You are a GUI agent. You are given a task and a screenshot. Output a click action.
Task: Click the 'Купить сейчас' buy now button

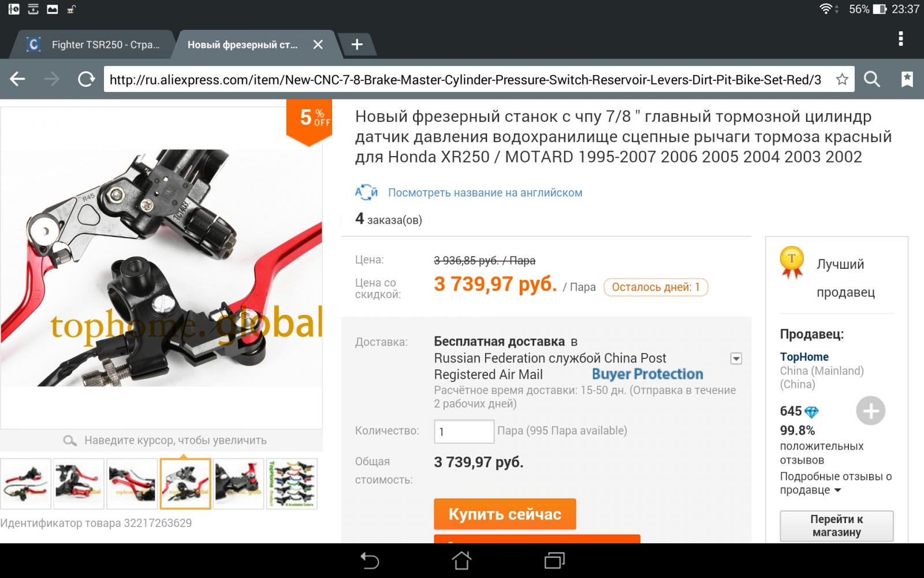pos(505,514)
